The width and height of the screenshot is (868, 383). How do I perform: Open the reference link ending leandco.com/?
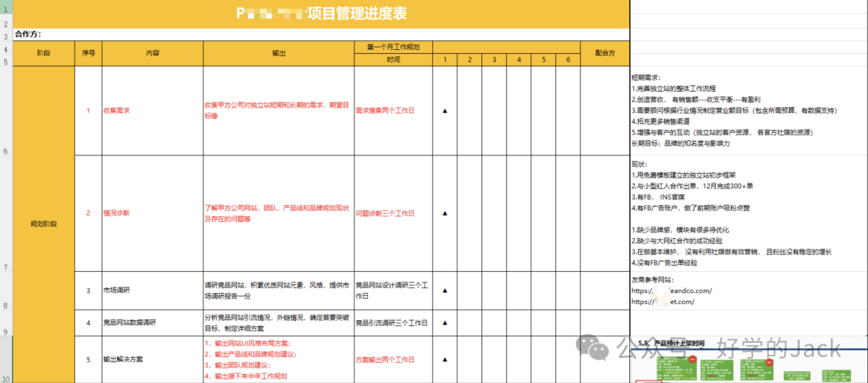[671, 290]
